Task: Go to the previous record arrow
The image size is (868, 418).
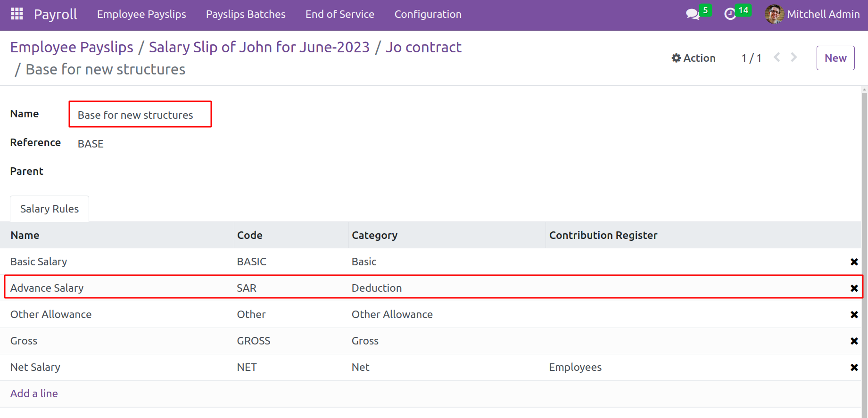Action: pos(777,57)
